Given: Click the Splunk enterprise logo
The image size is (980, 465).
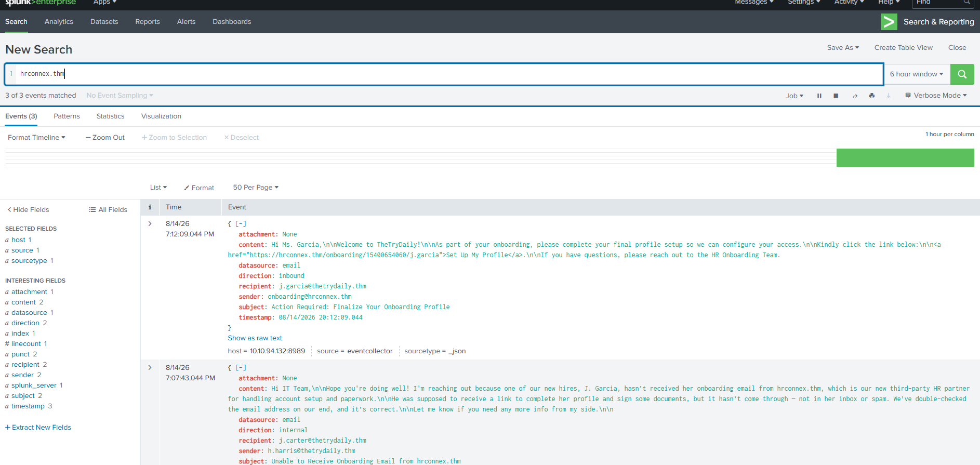Looking at the screenshot, I should (41, 3).
